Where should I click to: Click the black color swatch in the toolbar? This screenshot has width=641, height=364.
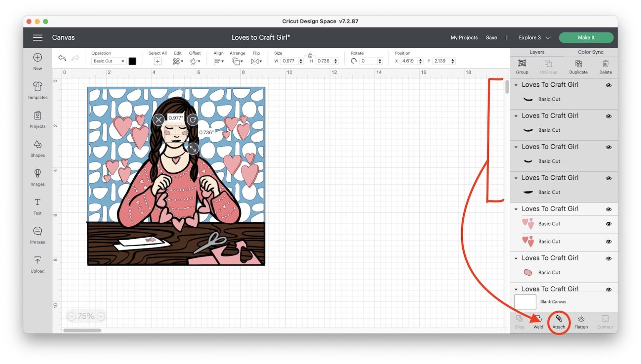(x=132, y=61)
